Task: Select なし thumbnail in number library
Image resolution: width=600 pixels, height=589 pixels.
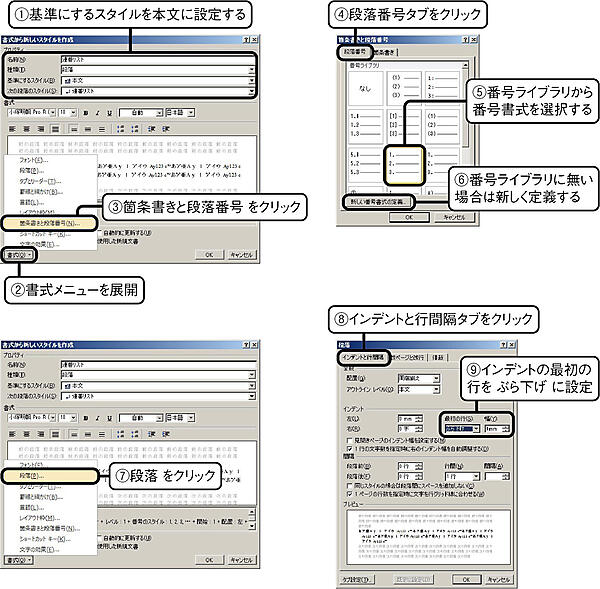Action: point(365,89)
